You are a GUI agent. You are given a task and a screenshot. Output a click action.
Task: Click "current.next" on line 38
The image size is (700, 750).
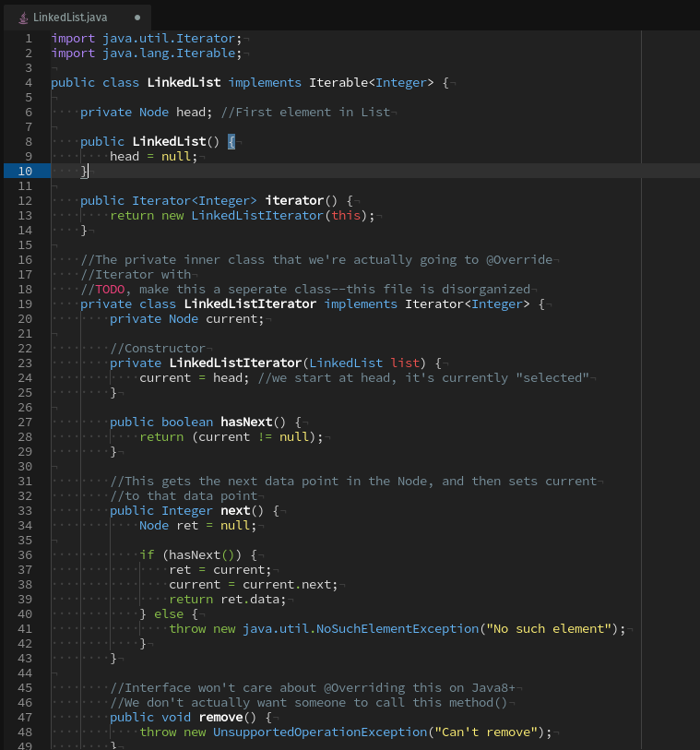click(287, 585)
